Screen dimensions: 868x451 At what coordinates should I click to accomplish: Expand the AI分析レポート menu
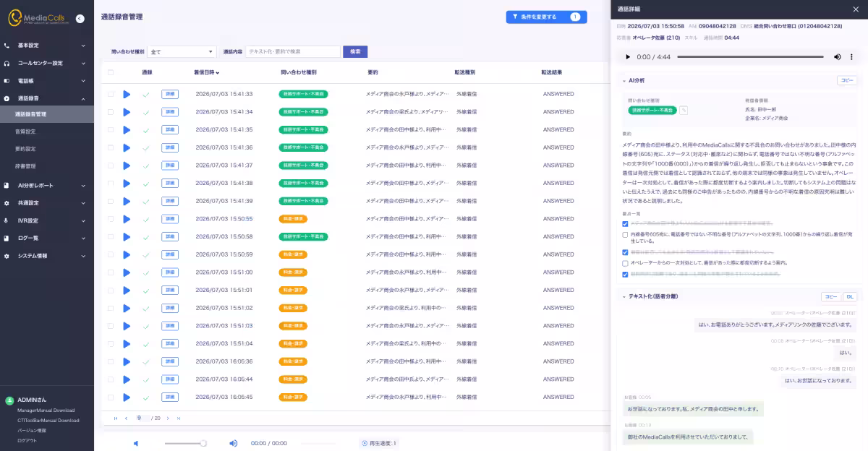pos(46,186)
